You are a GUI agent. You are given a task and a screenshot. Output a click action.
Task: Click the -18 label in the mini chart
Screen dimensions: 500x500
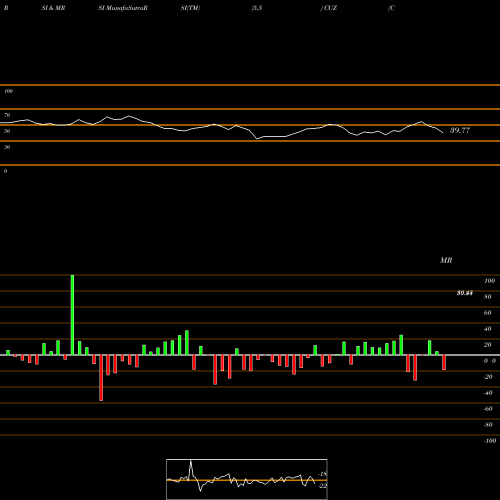point(323,474)
